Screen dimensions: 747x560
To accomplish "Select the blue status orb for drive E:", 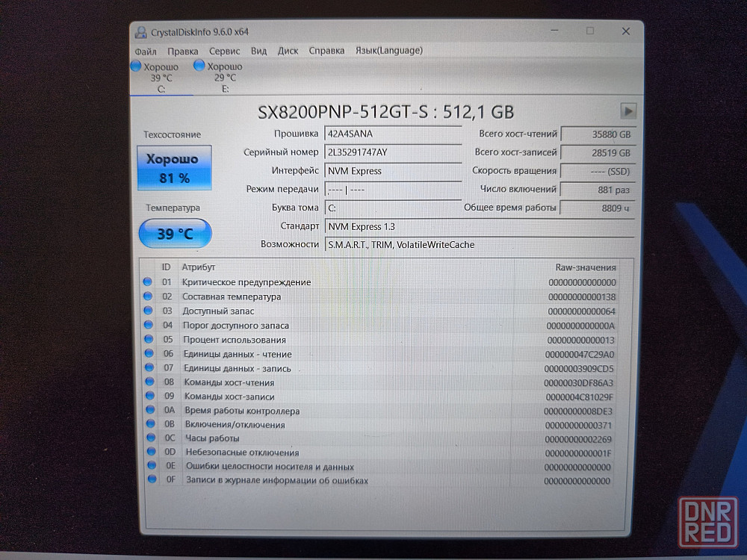I will coord(199,66).
